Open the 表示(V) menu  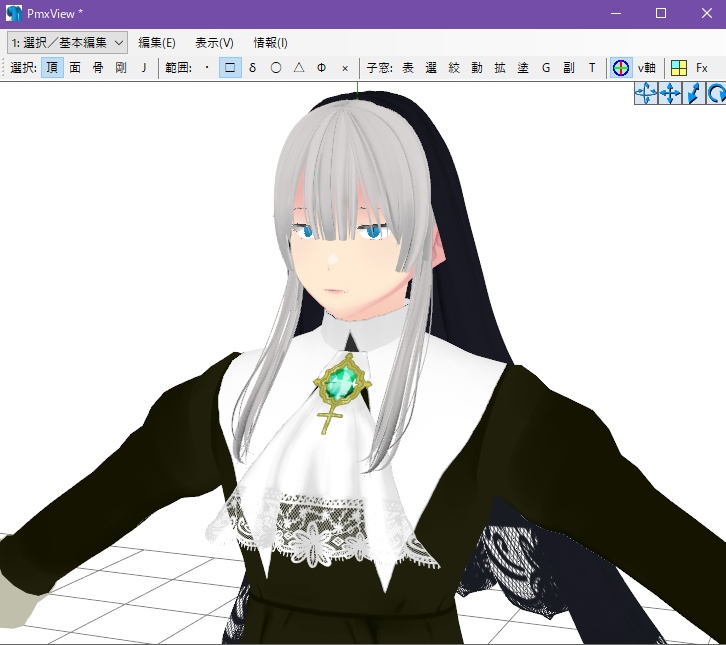pos(214,43)
